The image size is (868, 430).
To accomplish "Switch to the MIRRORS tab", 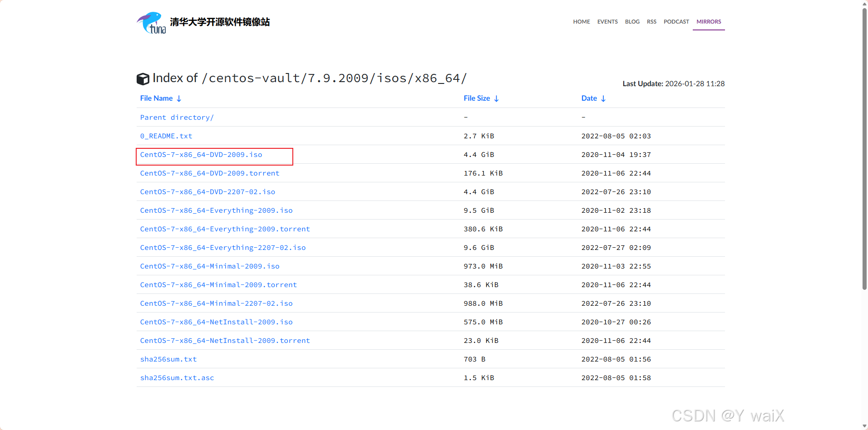I will (x=709, y=22).
